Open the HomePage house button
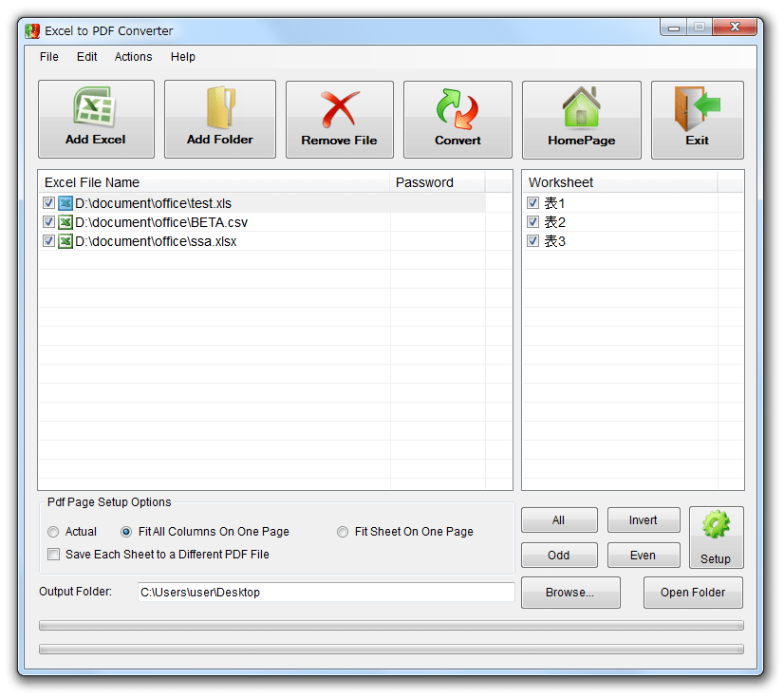 [x=582, y=120]
